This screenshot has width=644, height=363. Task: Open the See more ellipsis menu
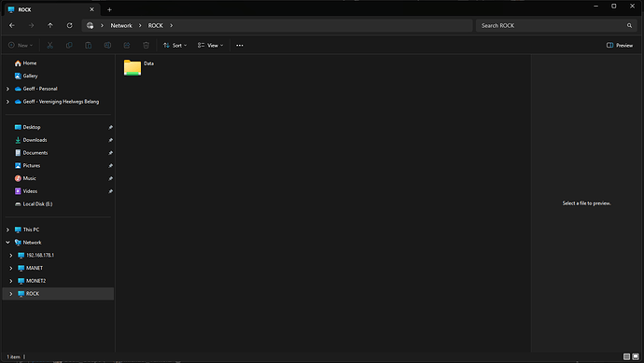coord(240,45)
